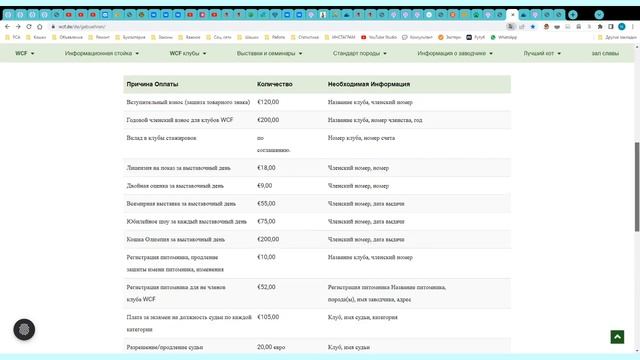Open the browser profile avatar

tap(622, 27)
